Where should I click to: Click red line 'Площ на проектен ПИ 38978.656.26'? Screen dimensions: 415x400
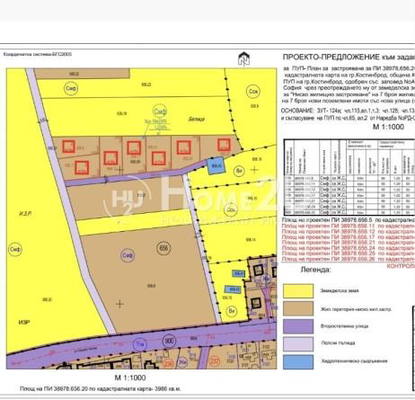348,259
